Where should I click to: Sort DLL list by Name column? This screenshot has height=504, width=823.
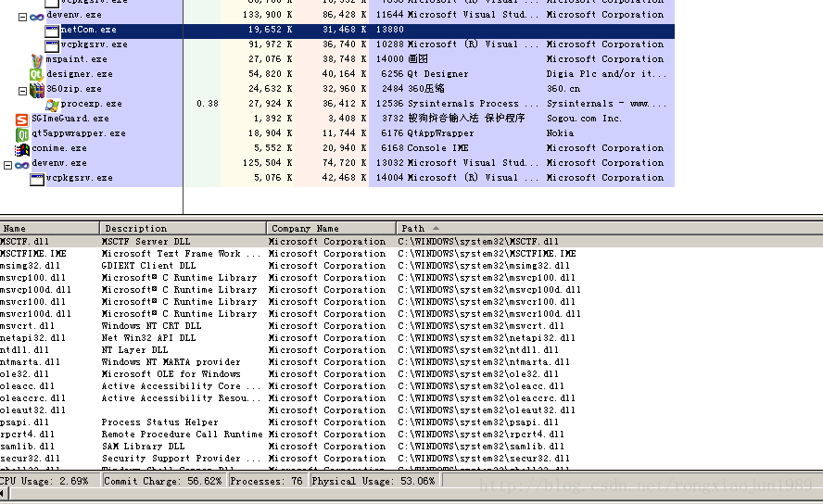click(x=49, y=228)
